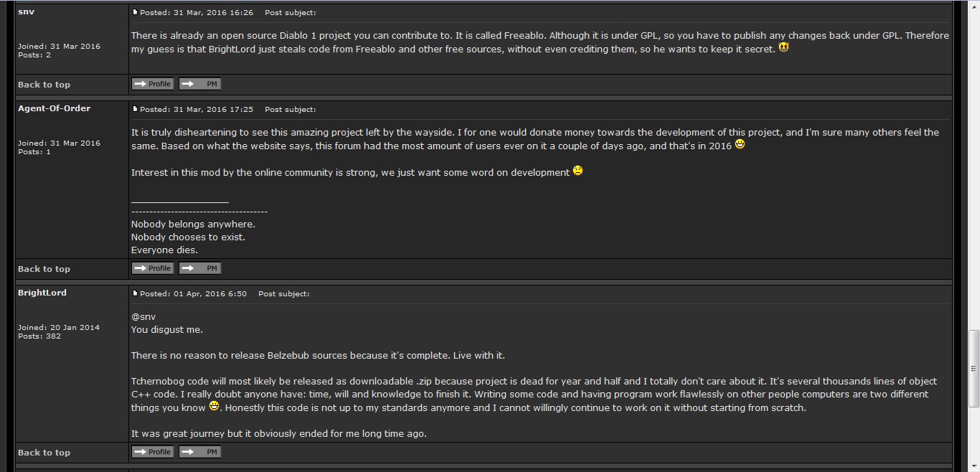980x472 pixels.
Task: Send PM to Agent-Of-Order
Action: pyautogui.click(x=200, y=268)
